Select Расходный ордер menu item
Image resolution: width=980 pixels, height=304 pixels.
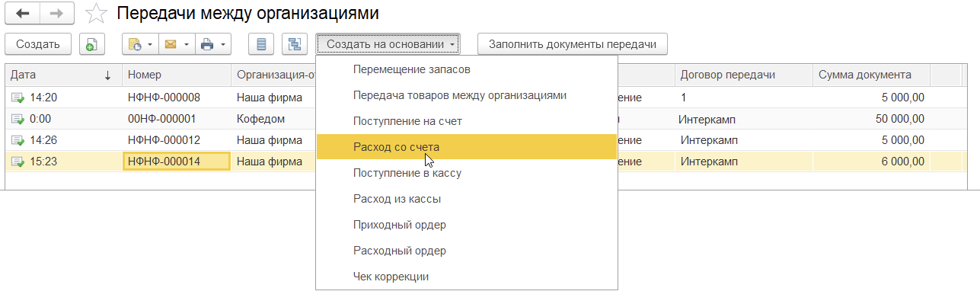click(x=466, y=251)
